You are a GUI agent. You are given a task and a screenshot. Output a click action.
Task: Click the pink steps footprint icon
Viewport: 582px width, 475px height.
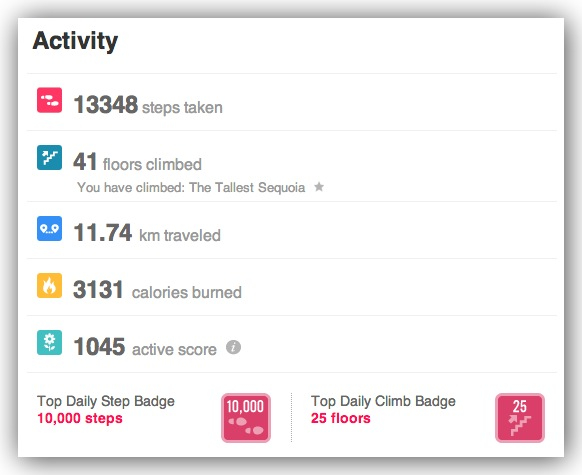click(x=49, y=100)
